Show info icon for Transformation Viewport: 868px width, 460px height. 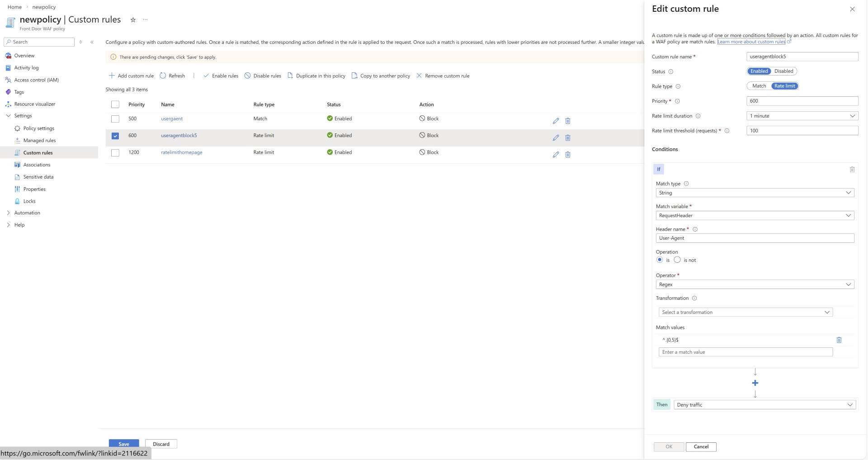point(694,298)
